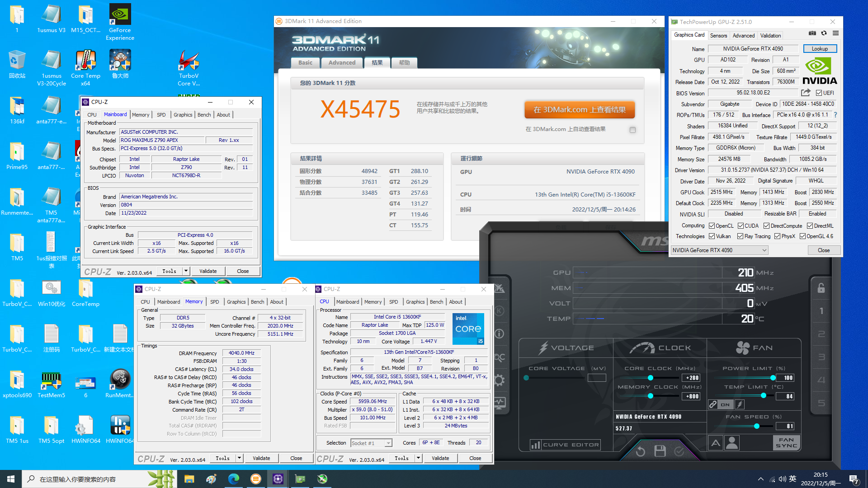Open Microsoft Edge on taskbar
This screenshot has width=868, height=488.
234,479
